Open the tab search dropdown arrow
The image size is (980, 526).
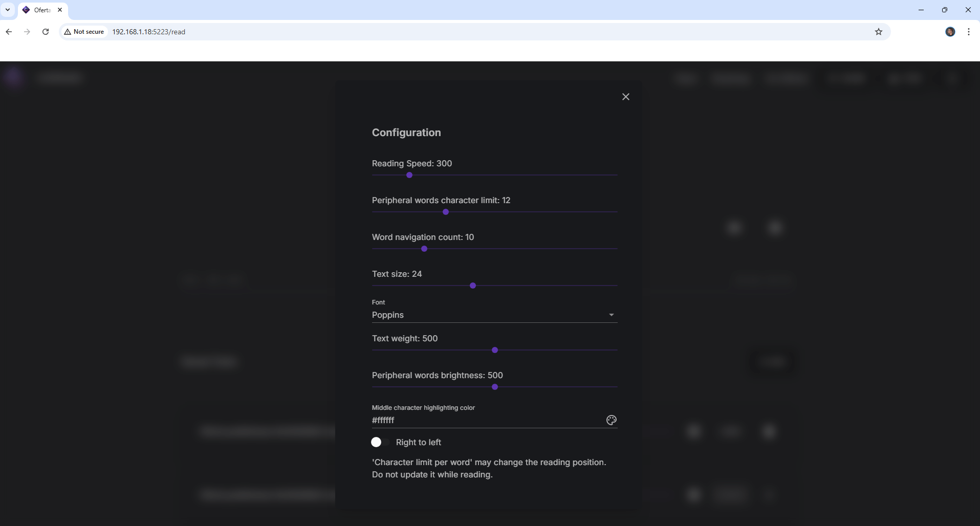coord(8,10)
